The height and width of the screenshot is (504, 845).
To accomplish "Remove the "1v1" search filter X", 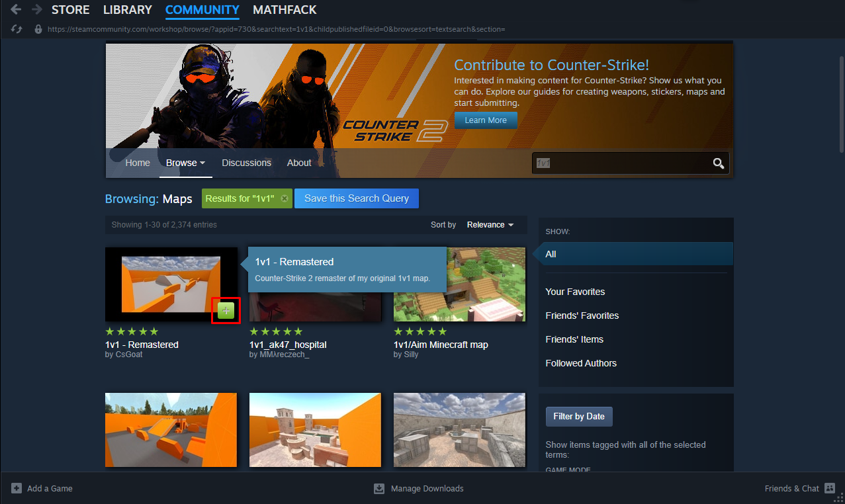I will point(284,198).
